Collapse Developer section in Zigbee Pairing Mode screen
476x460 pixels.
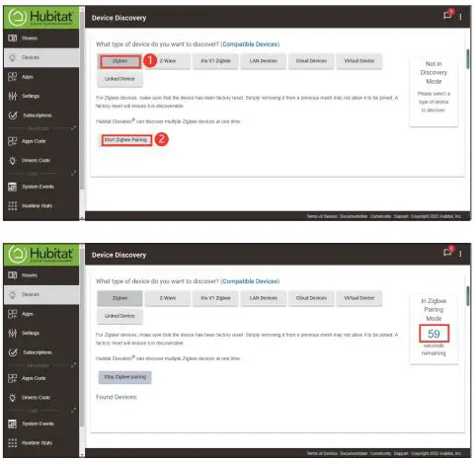(x=73, y=365)
